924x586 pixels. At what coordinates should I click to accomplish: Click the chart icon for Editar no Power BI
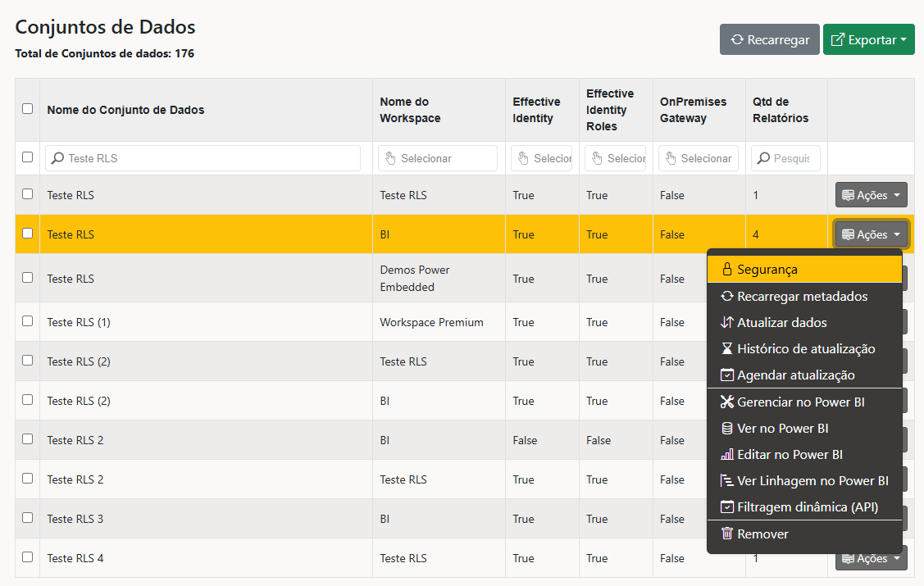pyautogui.click(x=727, y=454)
